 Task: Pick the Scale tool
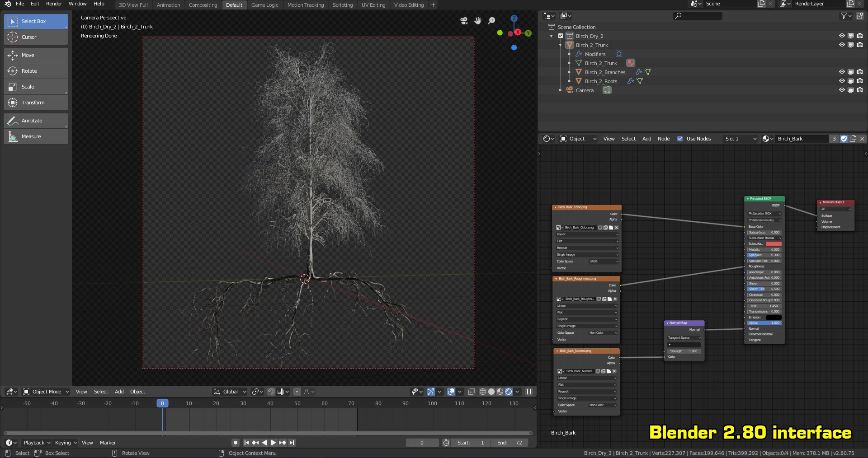36,87
